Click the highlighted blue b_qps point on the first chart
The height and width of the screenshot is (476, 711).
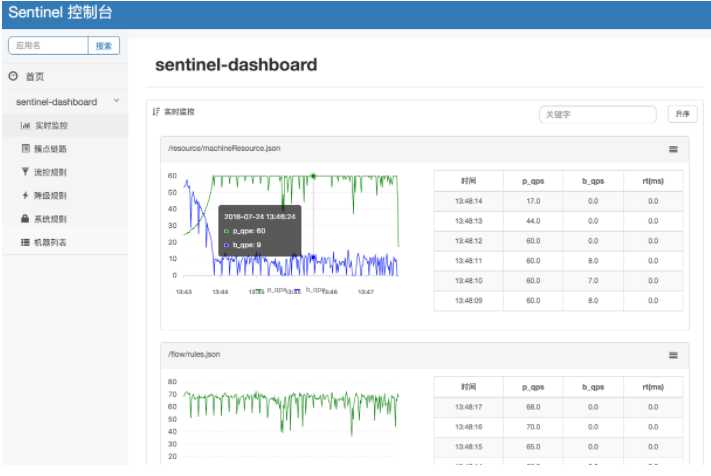pos(313,257)
